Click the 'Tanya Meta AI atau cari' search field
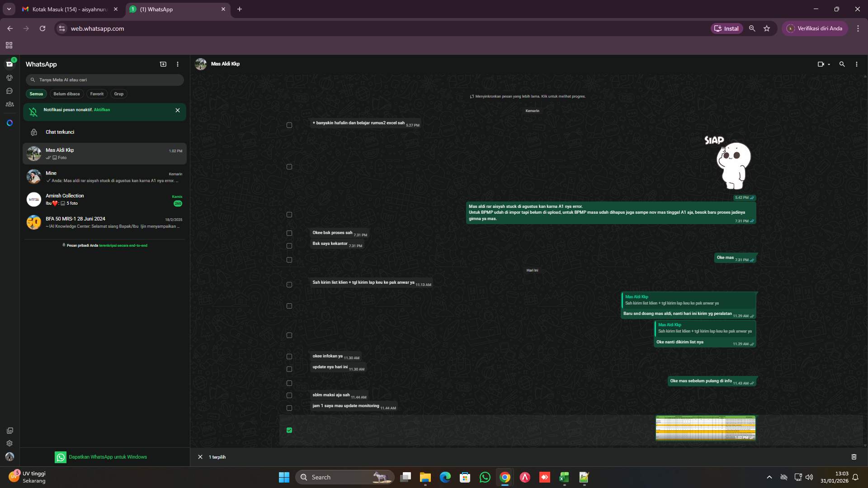868x488 pixels. [x=105, y=80]
